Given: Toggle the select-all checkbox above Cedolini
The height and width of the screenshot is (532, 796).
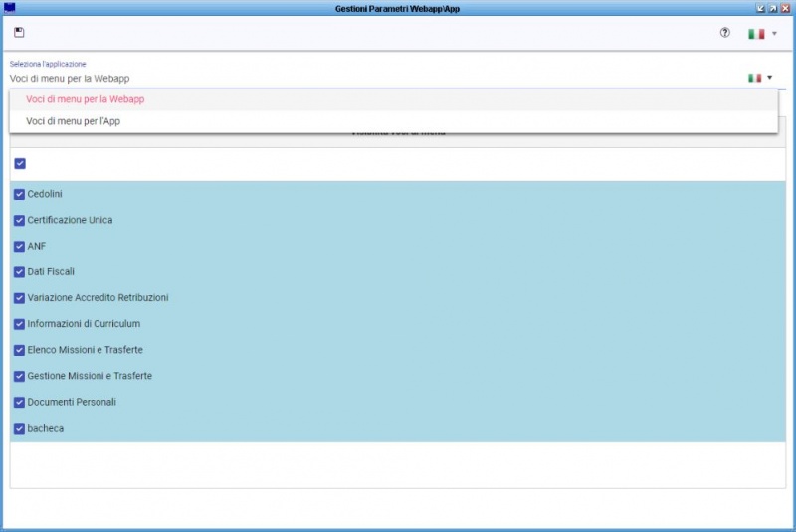Looking at the screenshot, I should [x=20, y=163].
